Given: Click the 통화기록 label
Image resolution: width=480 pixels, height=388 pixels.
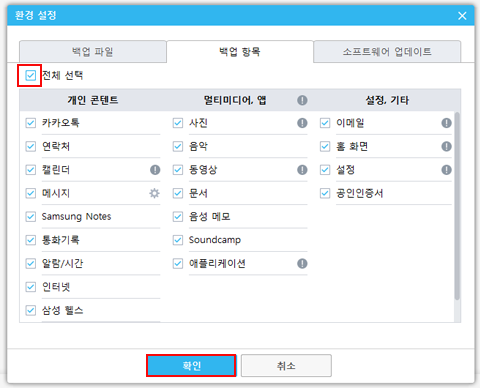Looking at the screenshot, I should click(61, 240).
